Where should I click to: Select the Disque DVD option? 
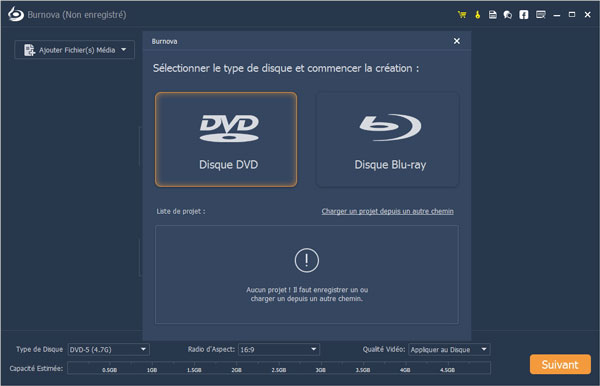click(x=226, y=140)
